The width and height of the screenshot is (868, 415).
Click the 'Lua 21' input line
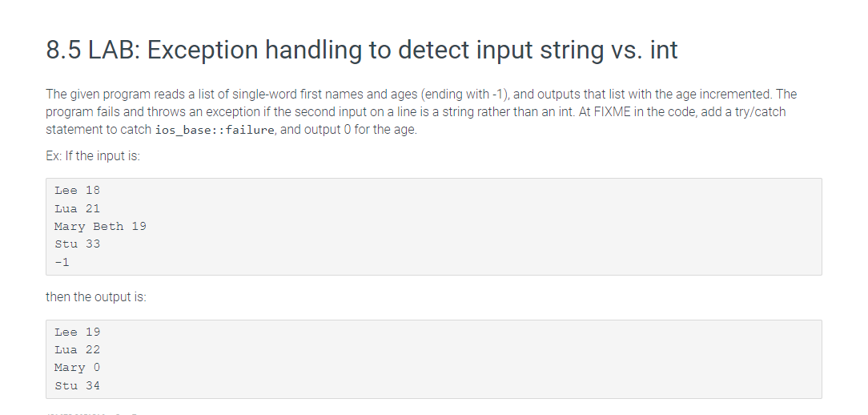77,209
